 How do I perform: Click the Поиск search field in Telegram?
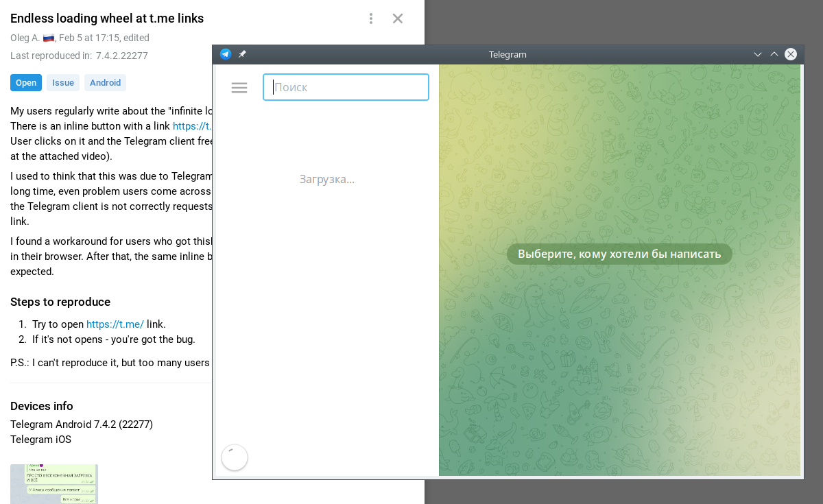(x=346, y=87)
